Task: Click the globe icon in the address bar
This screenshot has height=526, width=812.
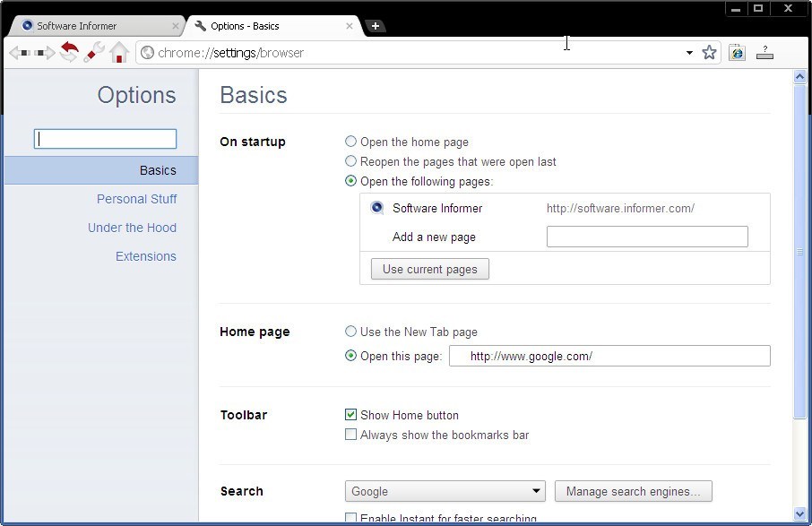Action: click(x=148, y=53)
